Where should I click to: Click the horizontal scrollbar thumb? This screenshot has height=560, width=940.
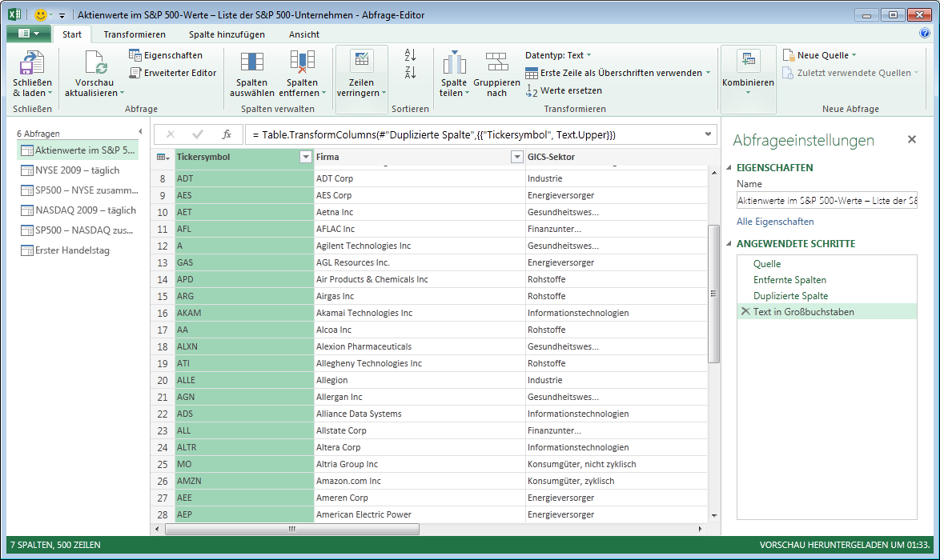click(292, 529)
